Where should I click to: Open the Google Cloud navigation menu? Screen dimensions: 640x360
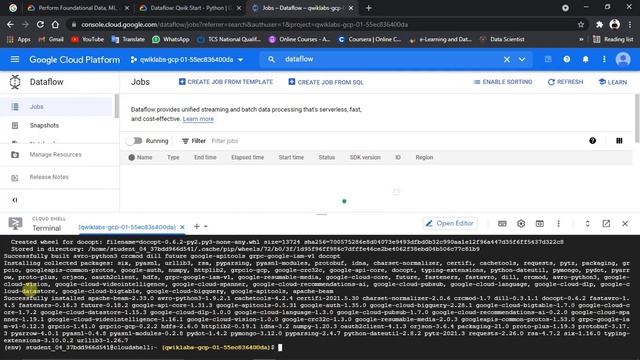15,60
